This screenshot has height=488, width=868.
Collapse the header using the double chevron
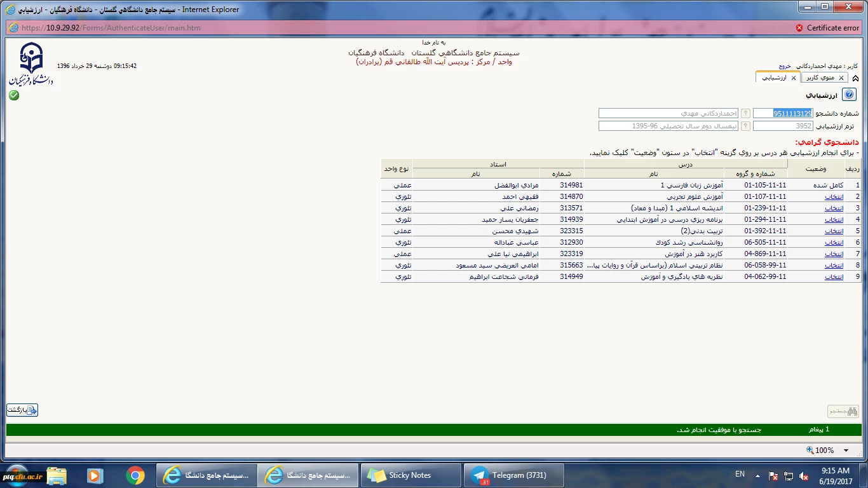pyautogui.click(x=855, y=78)
